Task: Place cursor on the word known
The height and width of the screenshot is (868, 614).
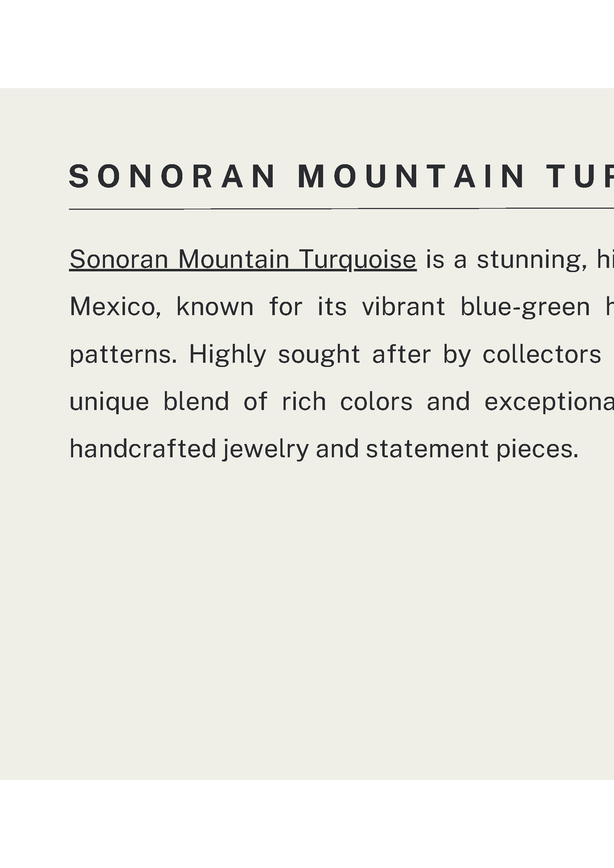Action: tap(215, 307)
